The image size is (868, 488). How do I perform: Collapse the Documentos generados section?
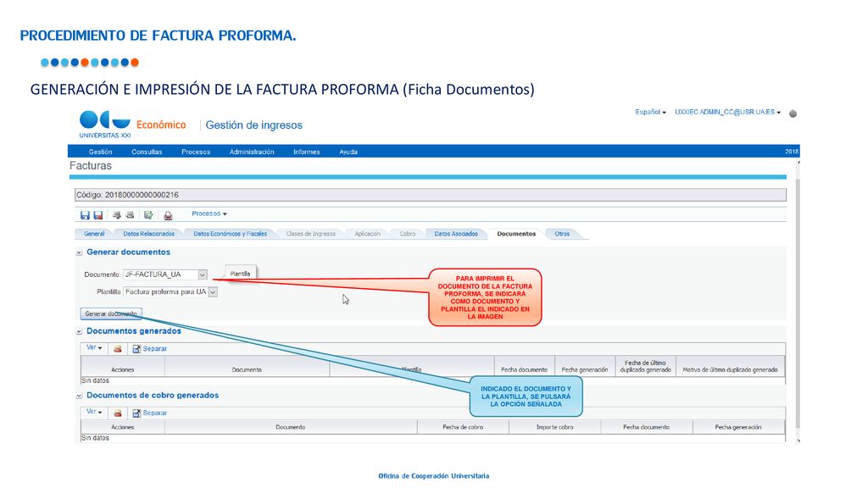[79, 331]
